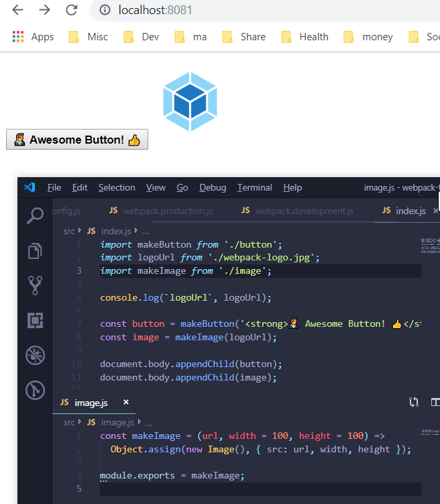Click image.js breadcrumb item in lower editor
Viewport: 440px width, 504px height.
point(111,422)
